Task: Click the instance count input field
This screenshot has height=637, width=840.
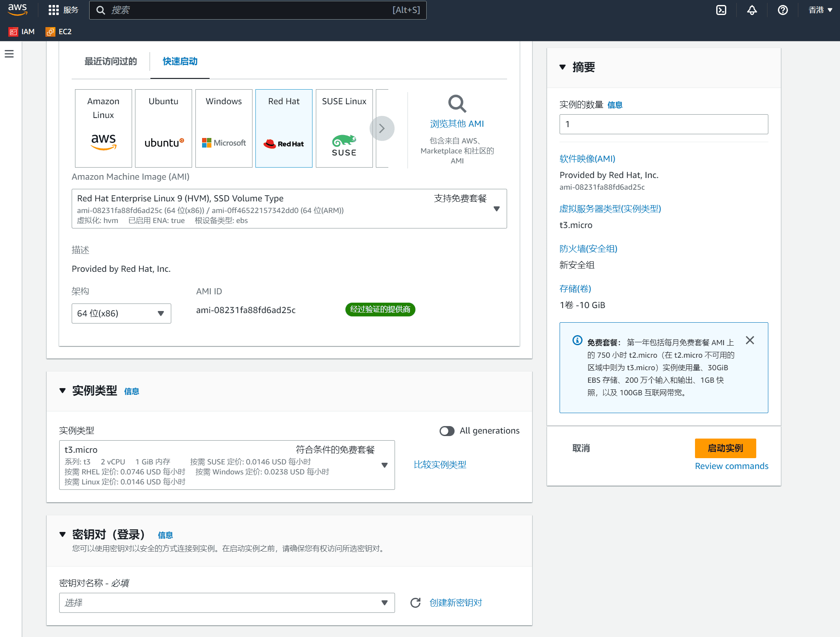Action: click(x=663, y=124)
